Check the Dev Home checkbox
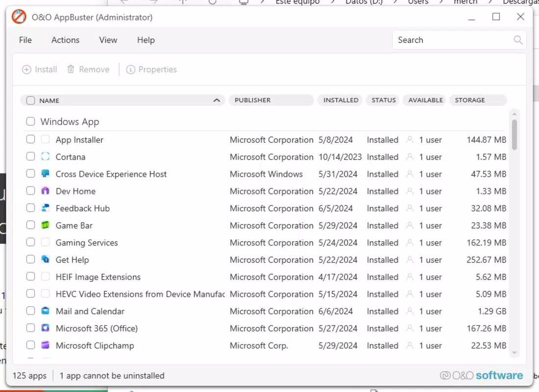The width and height of the screenshot is (539, 392). pos(30,191)
